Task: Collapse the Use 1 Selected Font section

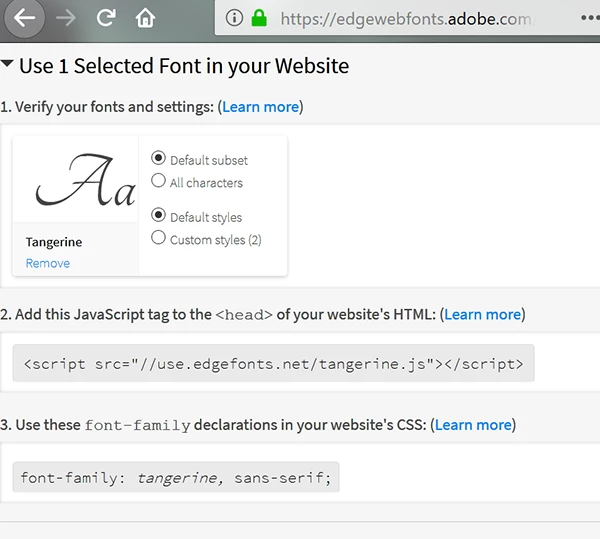Action: point(8,66)
